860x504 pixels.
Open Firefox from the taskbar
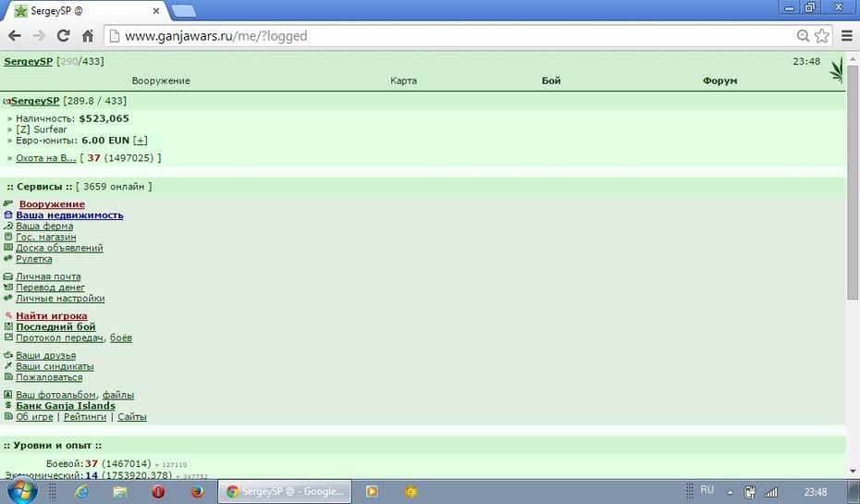(198, 491)
